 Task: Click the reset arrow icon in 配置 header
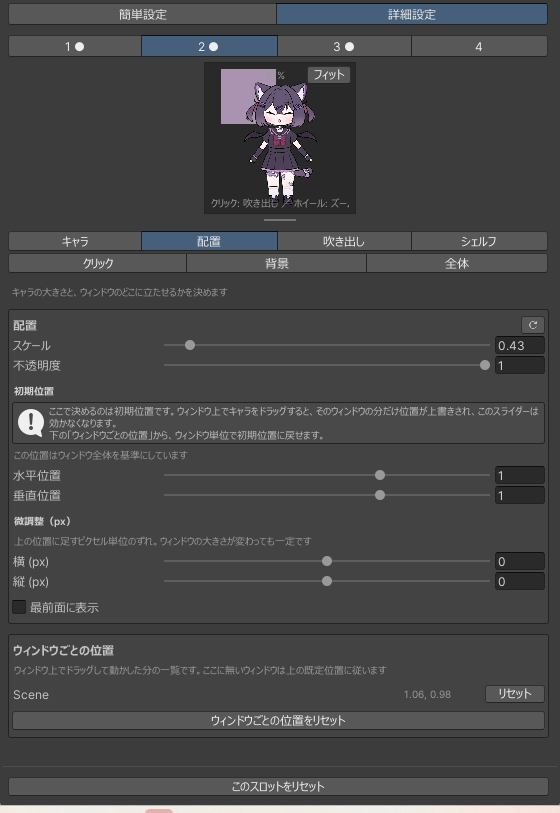(x=533, y=325)
